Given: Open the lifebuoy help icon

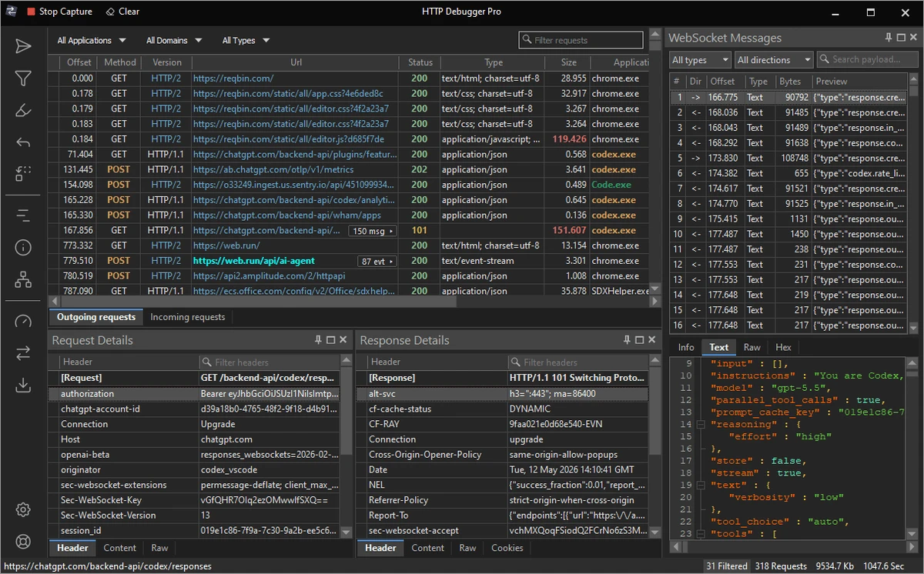Looking at the screenshot, I should (23, 541).
